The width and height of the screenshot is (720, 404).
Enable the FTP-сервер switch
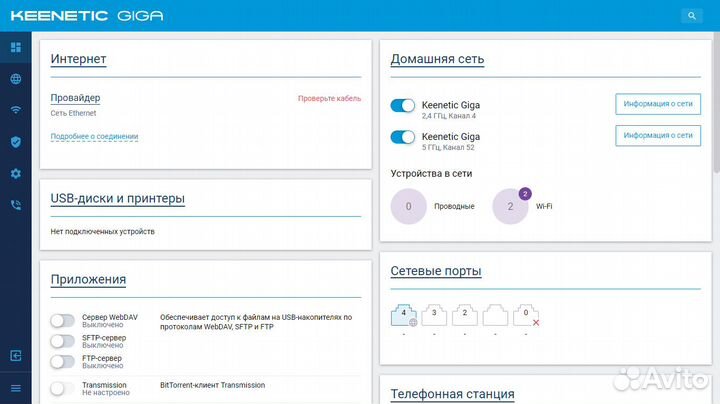[62, 362]
